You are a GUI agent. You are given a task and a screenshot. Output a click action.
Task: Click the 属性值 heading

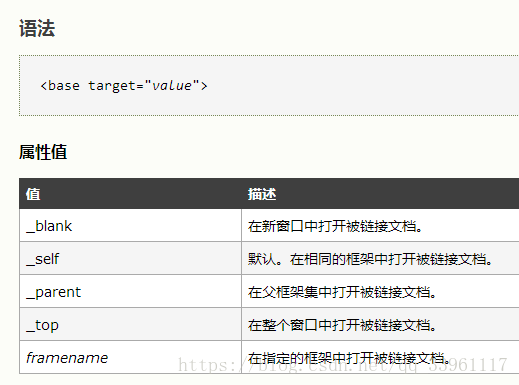[43, 152]
